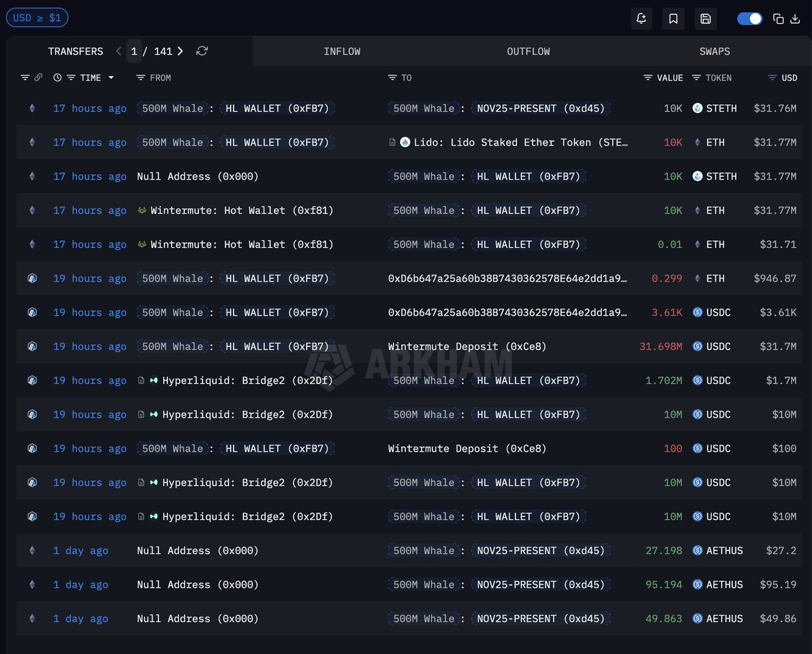The image size is (812, 654).
Task: Refresh the transfers list
Action: click(x=202, y=51)
